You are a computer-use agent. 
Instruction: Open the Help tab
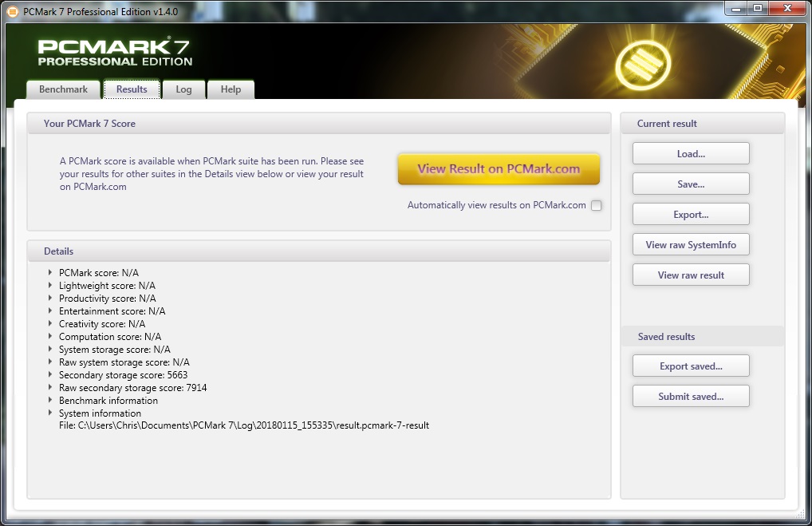tap(231, 89)
